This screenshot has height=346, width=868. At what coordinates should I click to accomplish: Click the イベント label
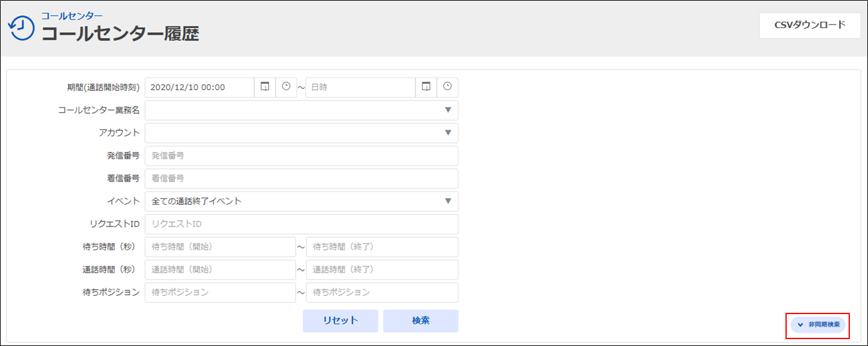(124, 201)
